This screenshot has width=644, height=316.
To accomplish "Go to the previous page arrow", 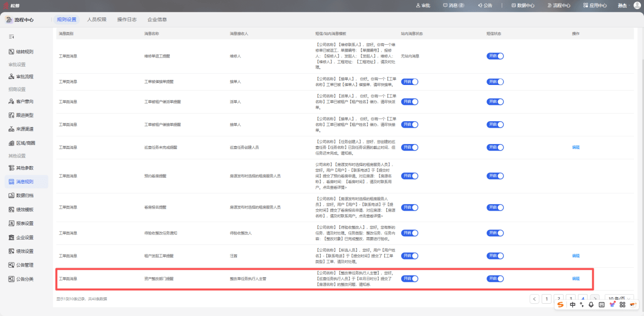I will [x=534, y=299].
